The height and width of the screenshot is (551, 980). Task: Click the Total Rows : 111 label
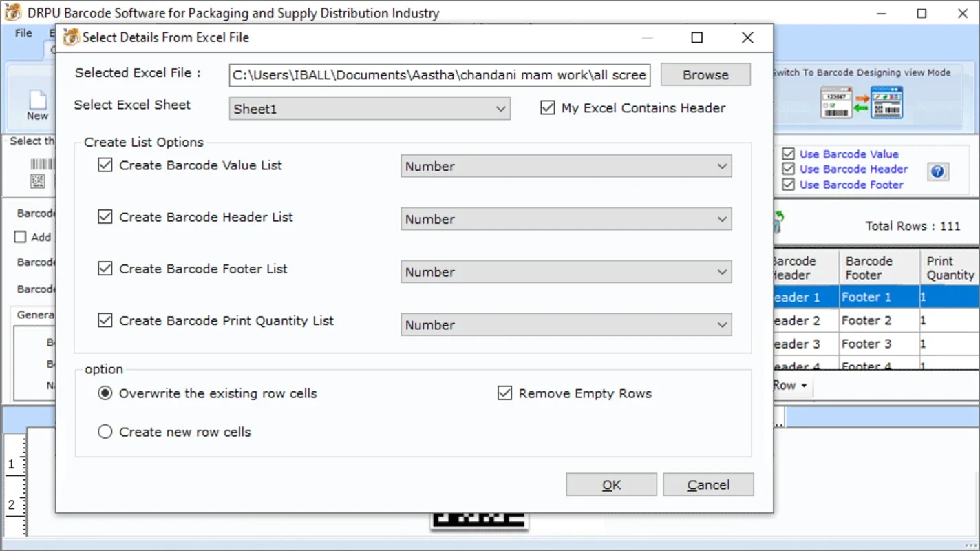912,226
